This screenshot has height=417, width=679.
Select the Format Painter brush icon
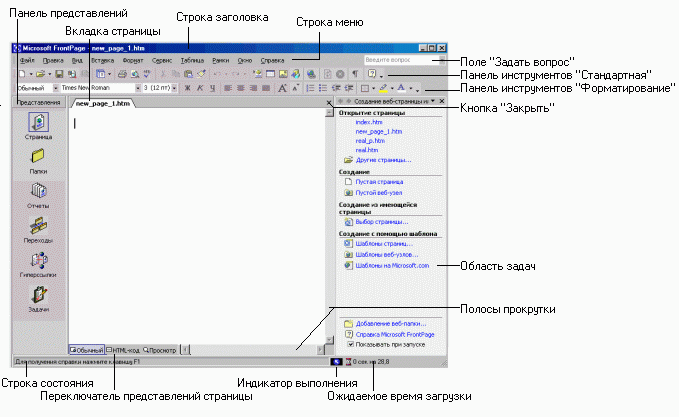click(x=201, y=74)
